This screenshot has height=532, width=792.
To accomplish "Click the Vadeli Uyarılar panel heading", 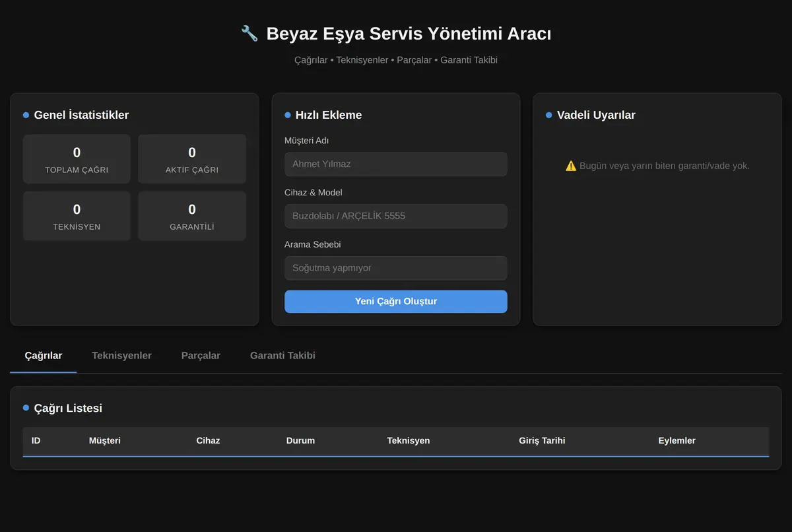I will (596, 115).
